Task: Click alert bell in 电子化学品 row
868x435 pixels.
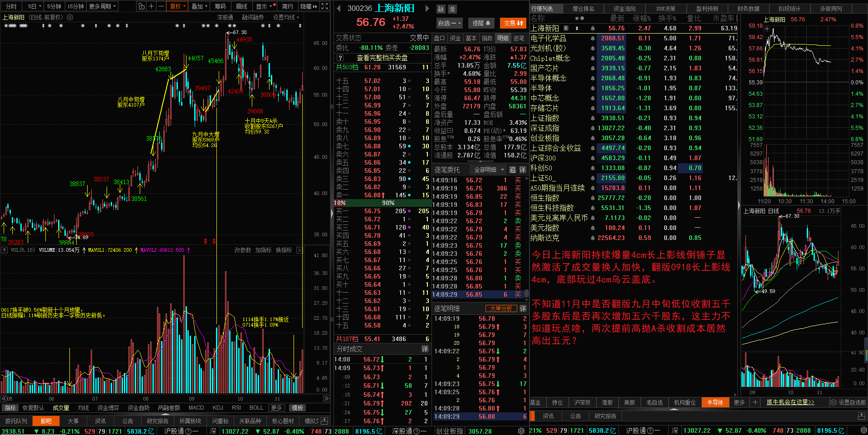Action: (x=593, y=38)
